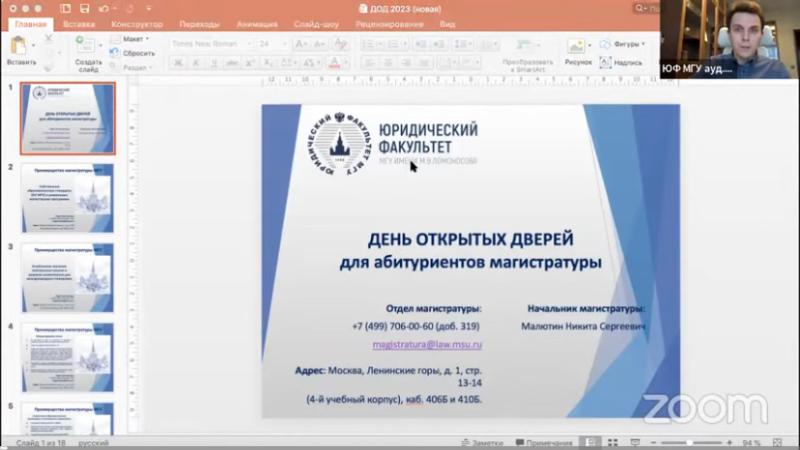The height and width of the screenshot is (450, 800).
Task: Open the Picture (Рисунок) dropdown arrow
Action: coord(590,45)
